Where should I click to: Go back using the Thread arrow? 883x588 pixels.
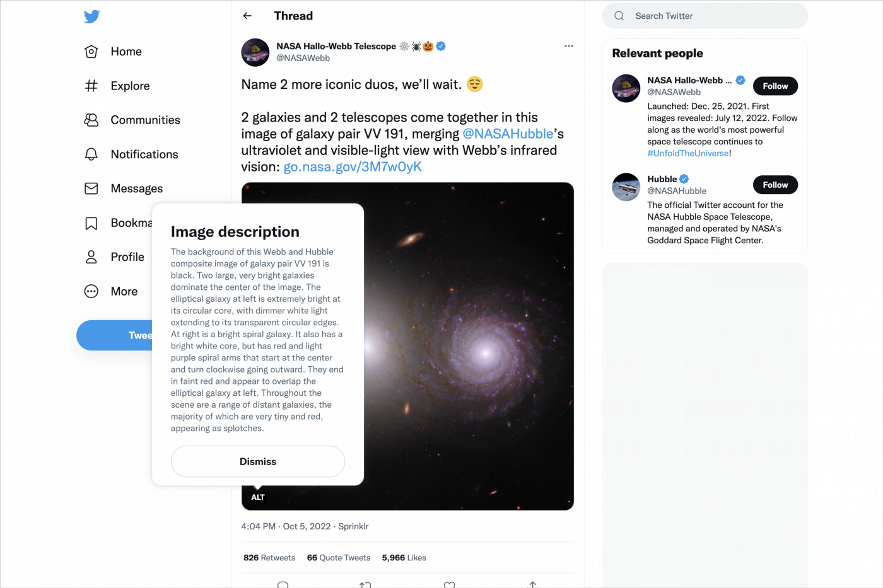tap(247, 16)
